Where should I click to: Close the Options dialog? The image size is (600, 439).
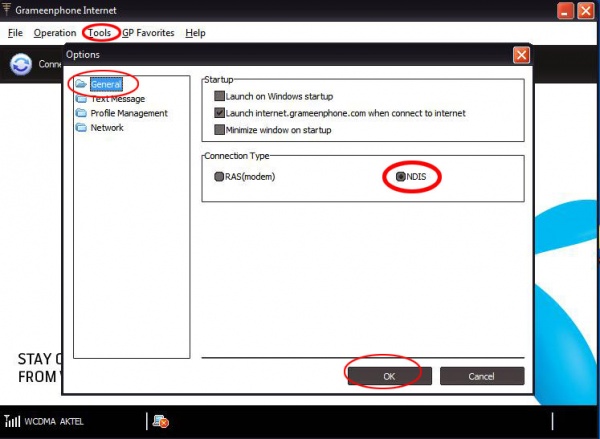(x=521, y=55)
